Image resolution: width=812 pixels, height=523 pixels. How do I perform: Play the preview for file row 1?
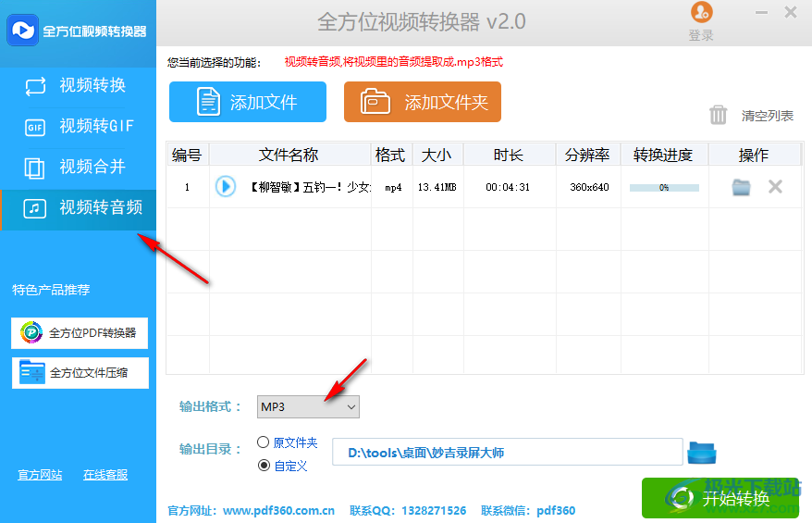[x=226, y=187]
